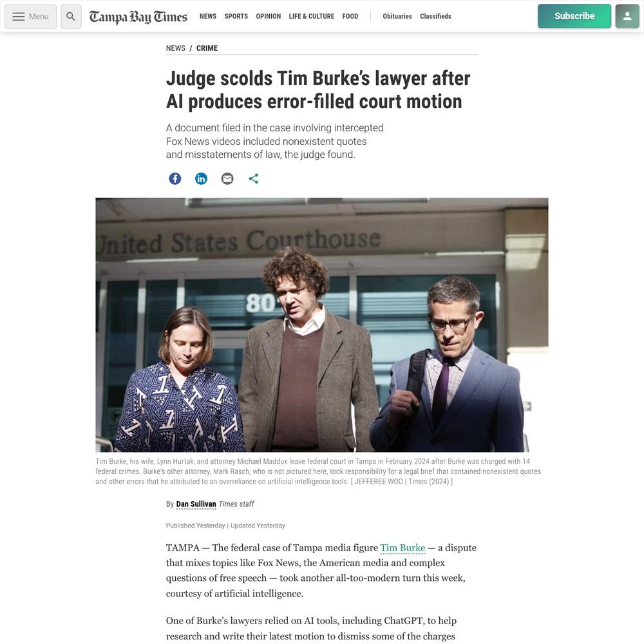Follow the CRIME breadcrumb link

[207, 48]
